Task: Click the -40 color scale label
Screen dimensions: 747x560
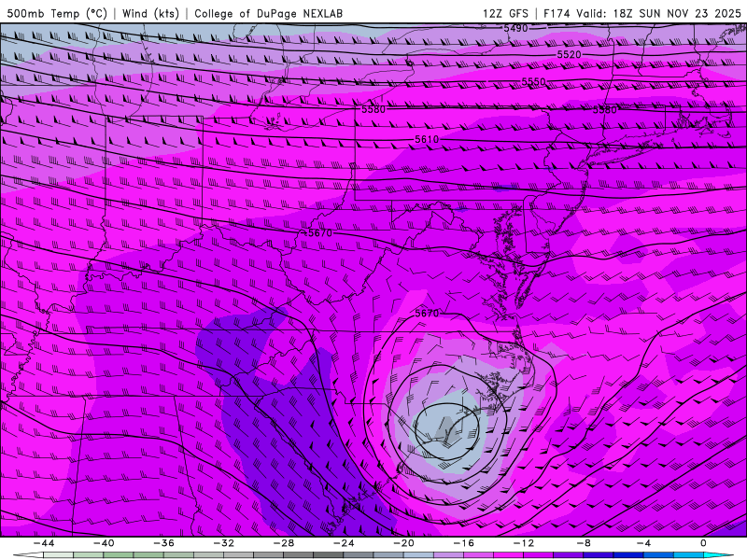Action: tap(104, 543)
